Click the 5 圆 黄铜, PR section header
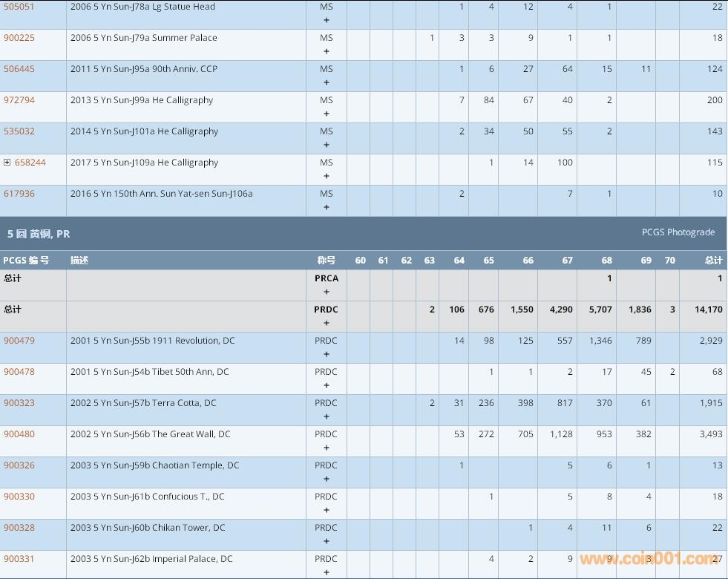Screen dimensions: 728x579 click(39, 234)
